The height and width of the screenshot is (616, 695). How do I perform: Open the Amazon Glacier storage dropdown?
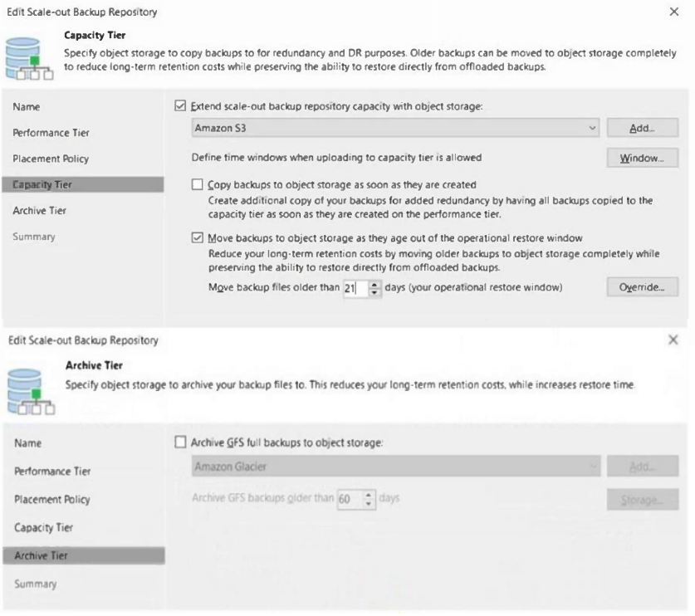pos(592,467)
